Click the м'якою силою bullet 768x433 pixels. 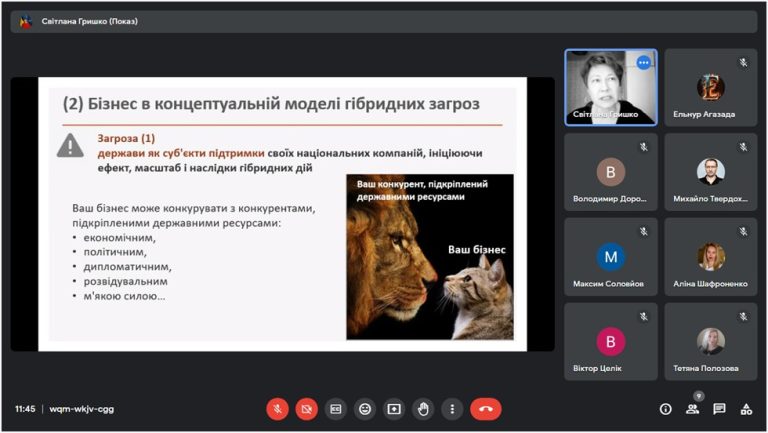[x=124, y=296]
